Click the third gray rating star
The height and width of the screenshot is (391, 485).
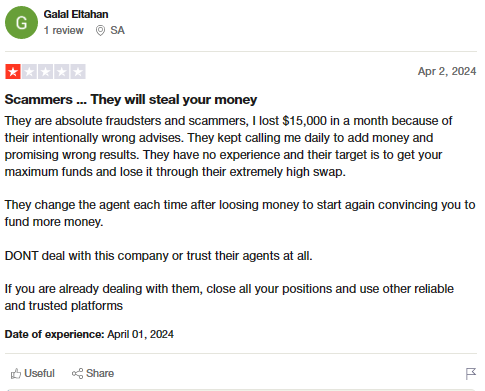click(45, 72)
